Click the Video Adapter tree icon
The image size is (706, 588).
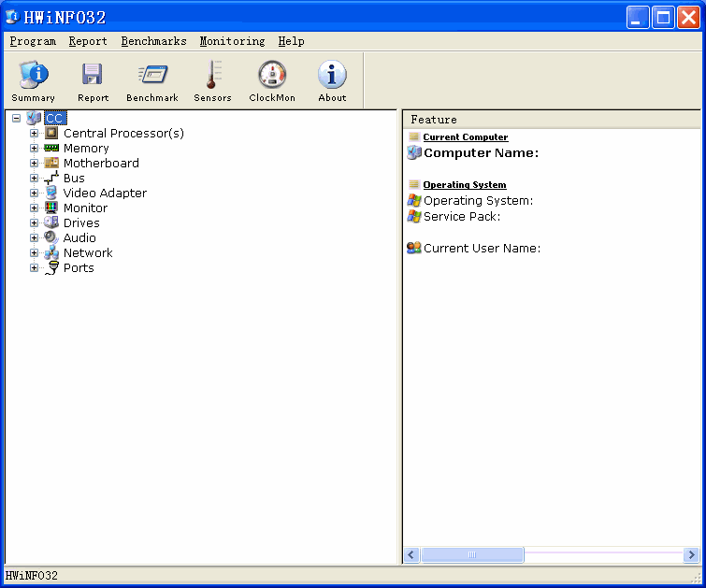51,194
